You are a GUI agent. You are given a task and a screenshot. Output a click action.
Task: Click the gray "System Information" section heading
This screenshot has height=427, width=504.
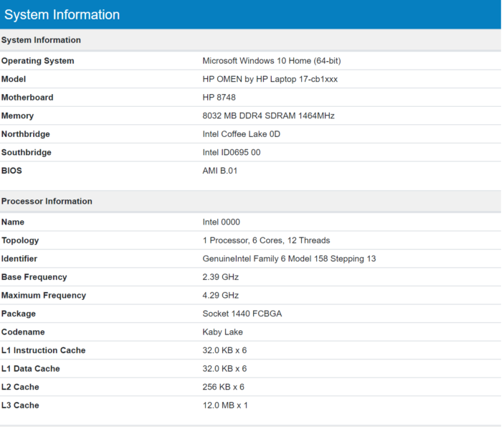pos(41,40)
